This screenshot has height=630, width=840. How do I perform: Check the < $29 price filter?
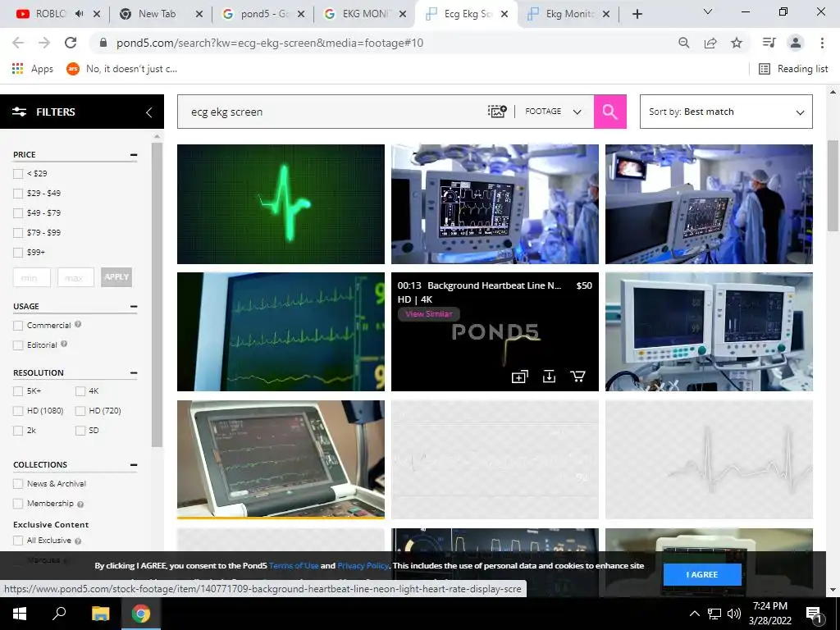[x=18, y=174]
